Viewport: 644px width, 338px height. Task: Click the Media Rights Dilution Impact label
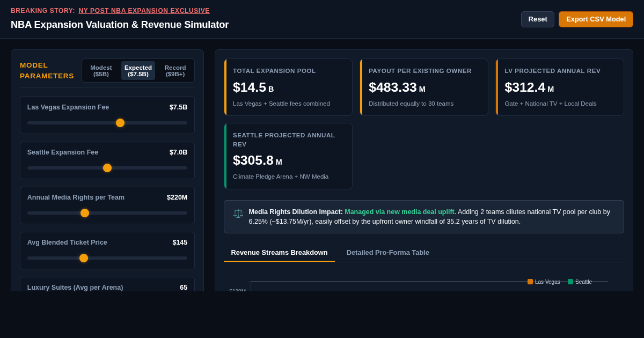296,212
